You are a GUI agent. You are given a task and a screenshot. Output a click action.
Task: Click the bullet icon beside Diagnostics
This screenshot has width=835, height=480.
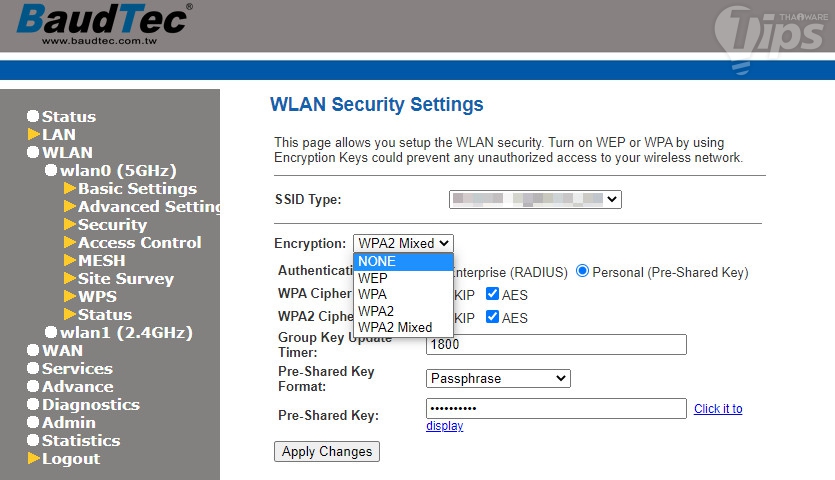34,405
